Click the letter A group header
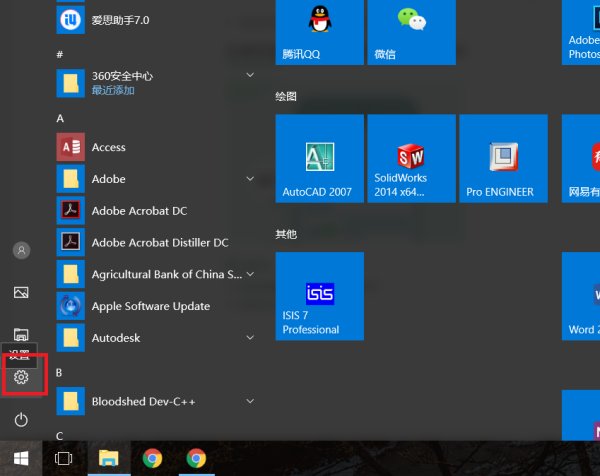The width and height of the screenshot is (600, 476). click(61, 118)
